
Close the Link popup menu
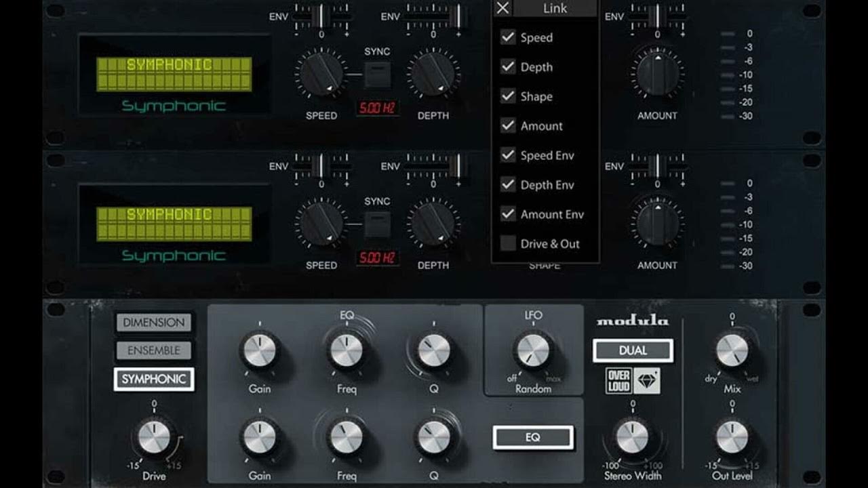502,8
